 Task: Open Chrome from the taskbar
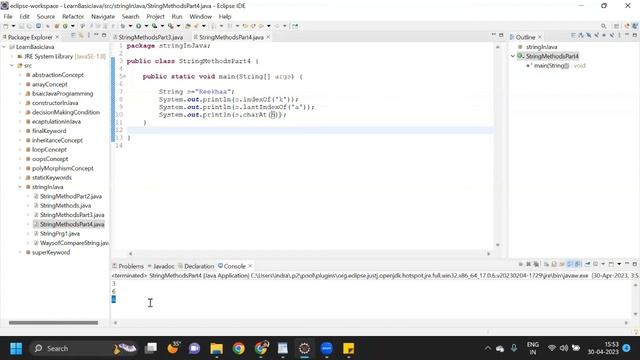(239, 349)
